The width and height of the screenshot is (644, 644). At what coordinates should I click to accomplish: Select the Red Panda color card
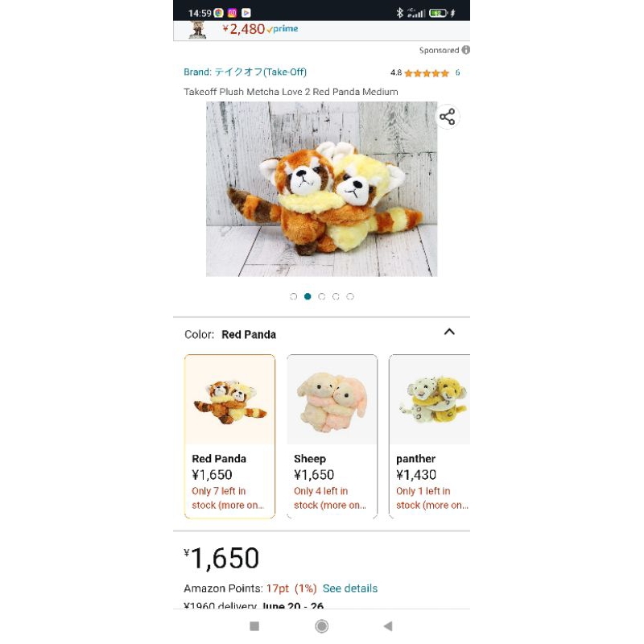pyautogui.click(x=230, y=436)
